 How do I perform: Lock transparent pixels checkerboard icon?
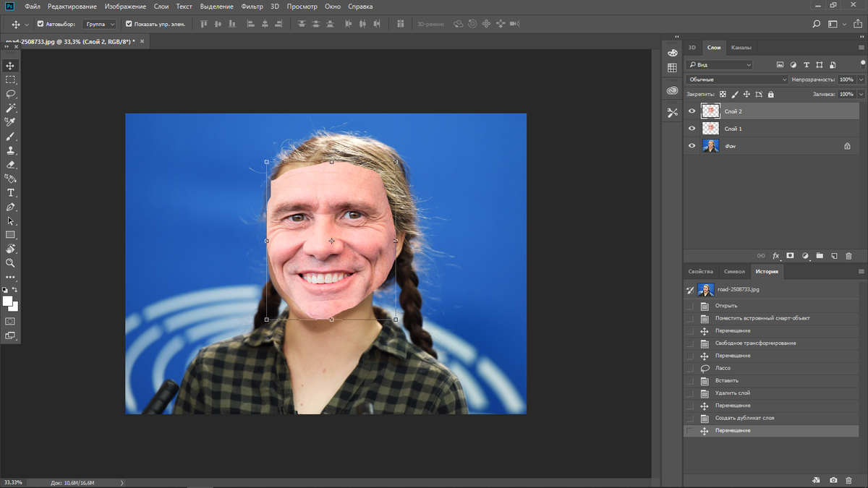723,94
